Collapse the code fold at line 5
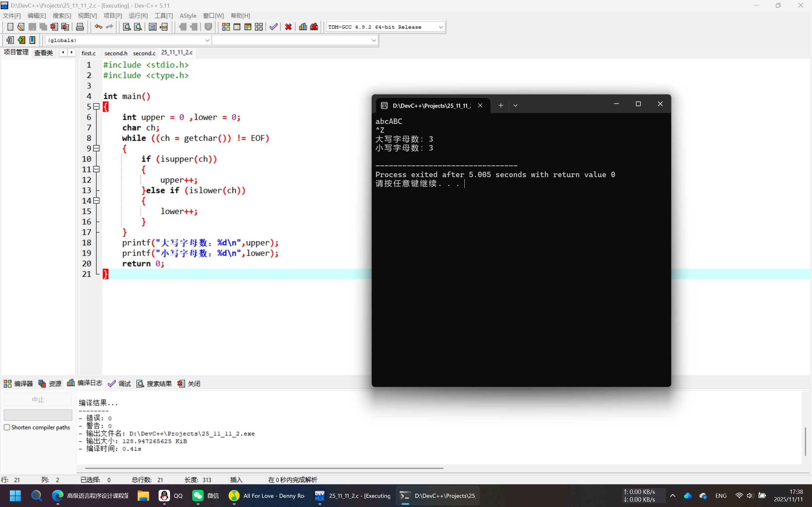812x507 pixels. [x=96, y=107]
